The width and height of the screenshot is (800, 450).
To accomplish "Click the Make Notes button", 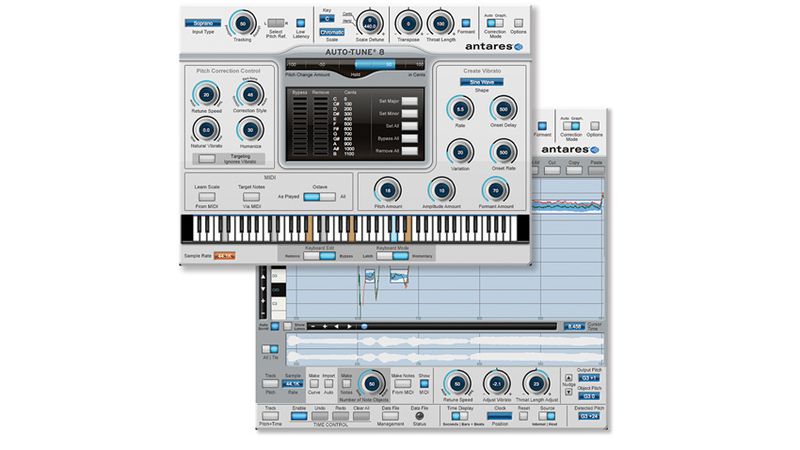I will point(346,384).
